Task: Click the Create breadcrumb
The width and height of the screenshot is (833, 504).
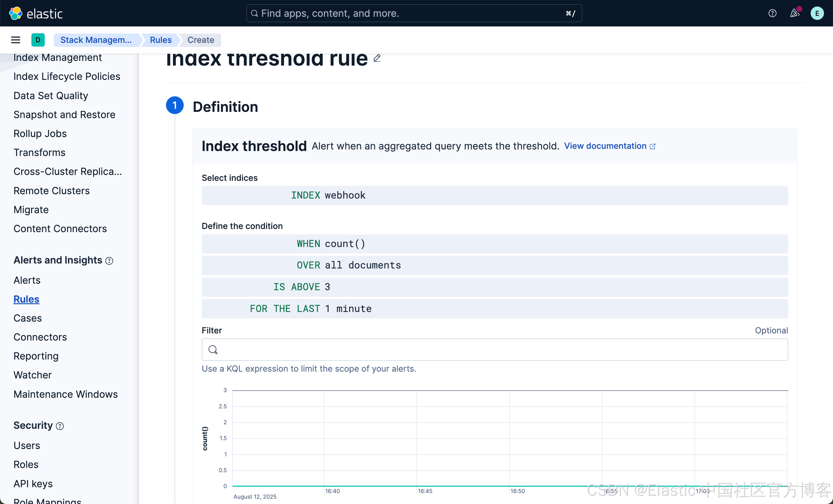Action: coord(201,40)
